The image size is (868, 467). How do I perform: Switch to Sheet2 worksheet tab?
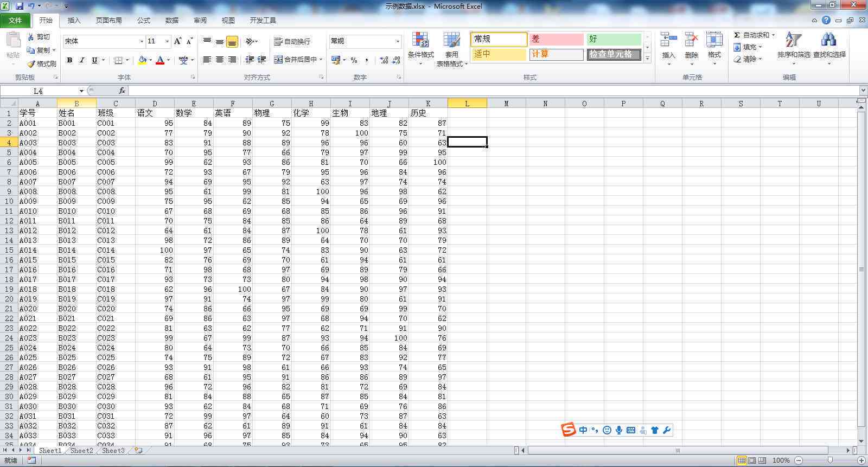click(x=81, y=450)
